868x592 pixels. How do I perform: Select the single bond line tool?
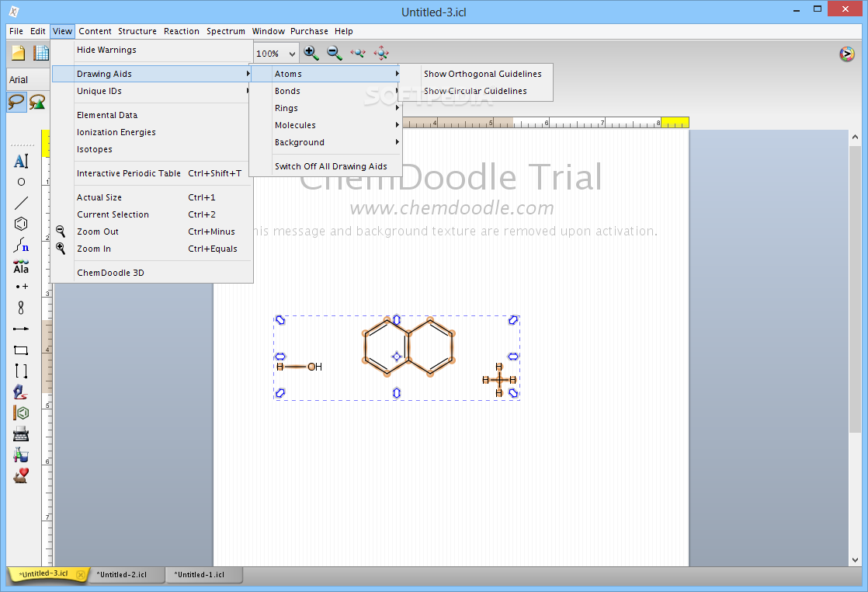click(x=21, y=203)
